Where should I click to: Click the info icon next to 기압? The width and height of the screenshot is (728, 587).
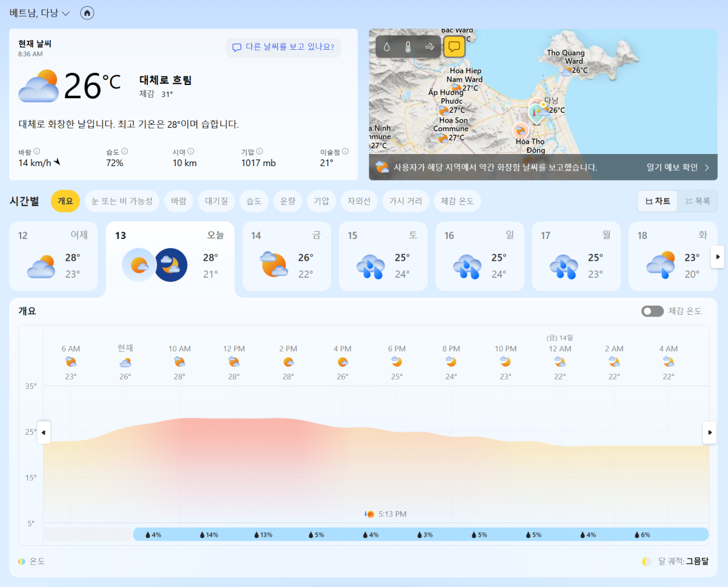click(x=260, y=152)
